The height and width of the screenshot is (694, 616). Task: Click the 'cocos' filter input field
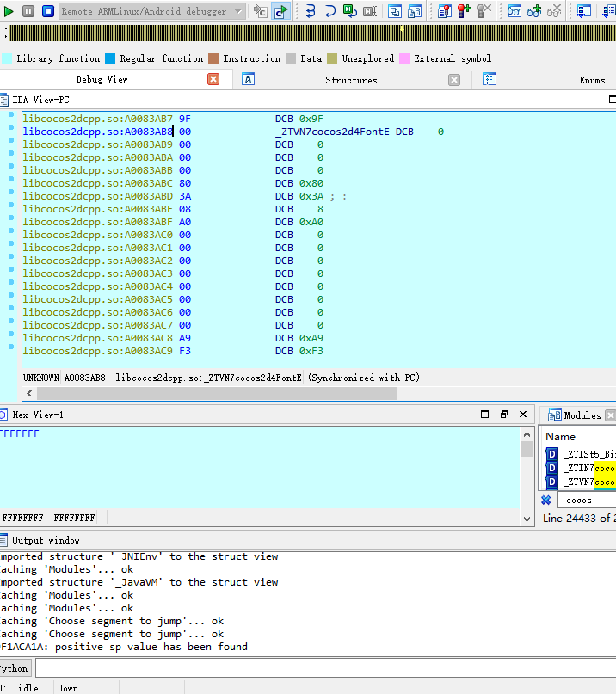pos(587,501)
